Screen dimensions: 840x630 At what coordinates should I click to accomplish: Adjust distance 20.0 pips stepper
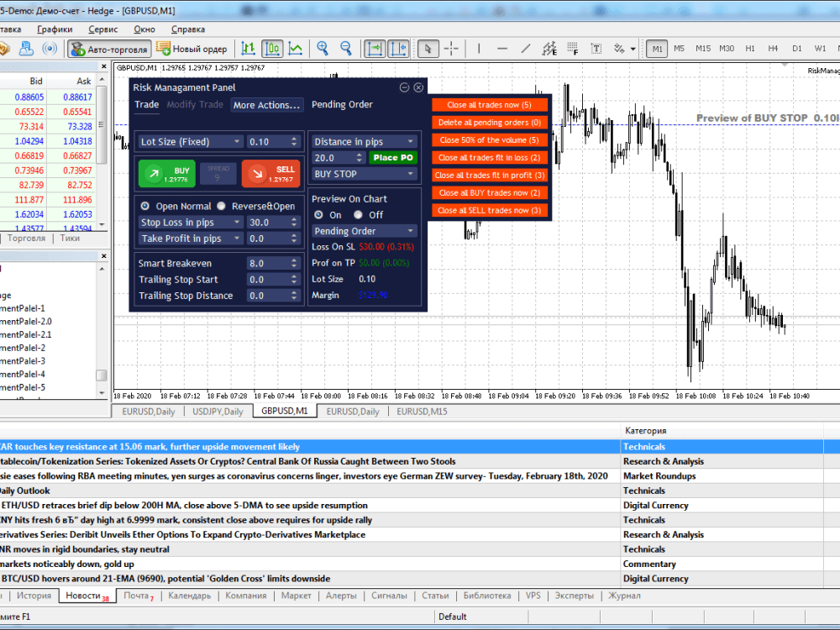tap(359, 158)
